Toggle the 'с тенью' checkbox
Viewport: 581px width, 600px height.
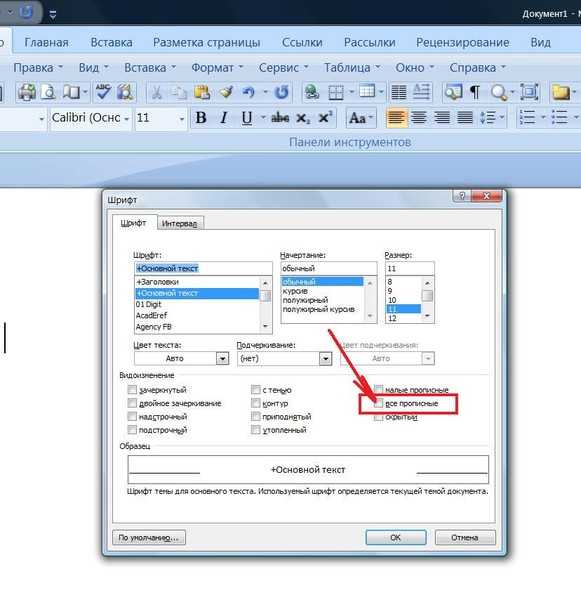(x=256, y=390)
